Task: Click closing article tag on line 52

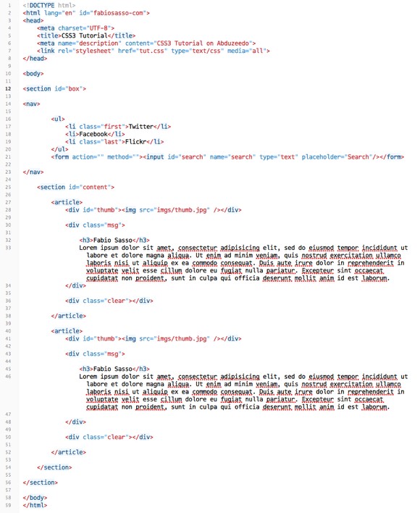Action: 68,452
